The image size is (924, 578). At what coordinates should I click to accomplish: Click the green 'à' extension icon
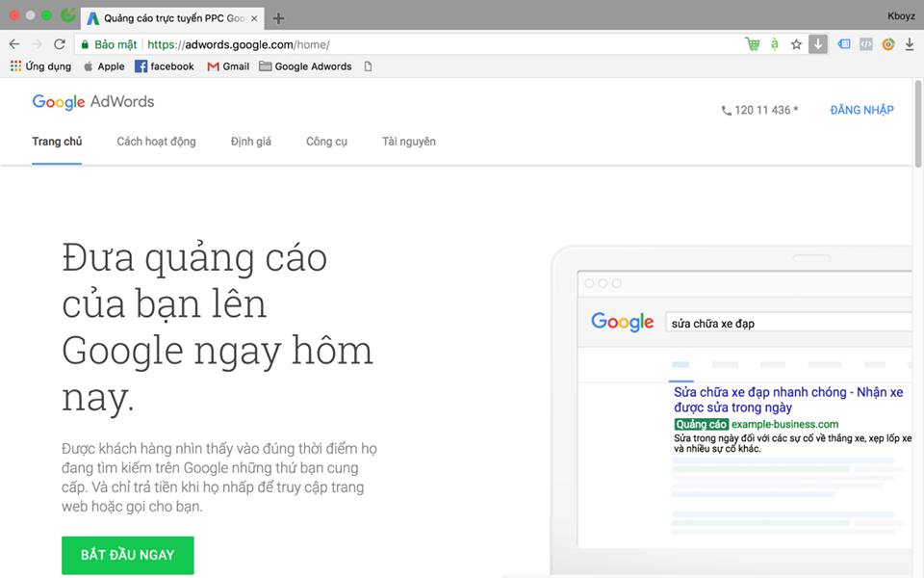tap(775, 44)
